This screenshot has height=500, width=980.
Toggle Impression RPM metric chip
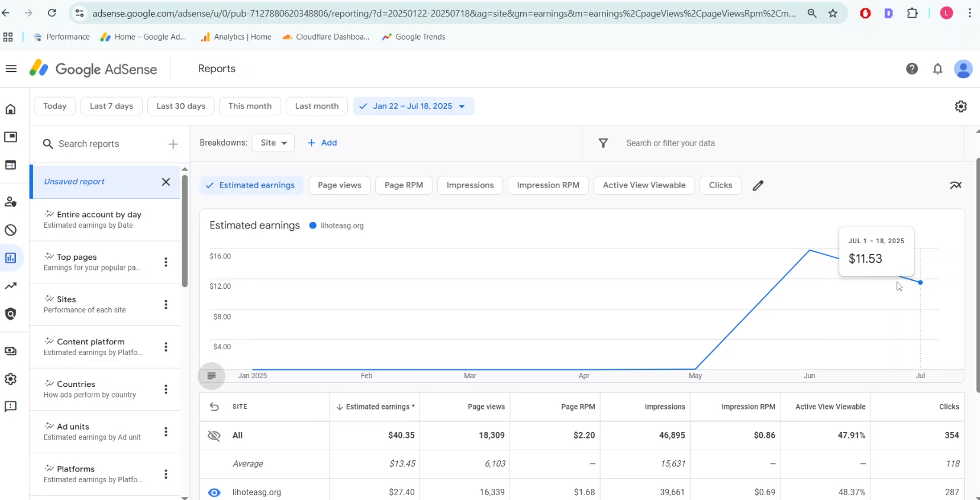(x=548, y=185)
